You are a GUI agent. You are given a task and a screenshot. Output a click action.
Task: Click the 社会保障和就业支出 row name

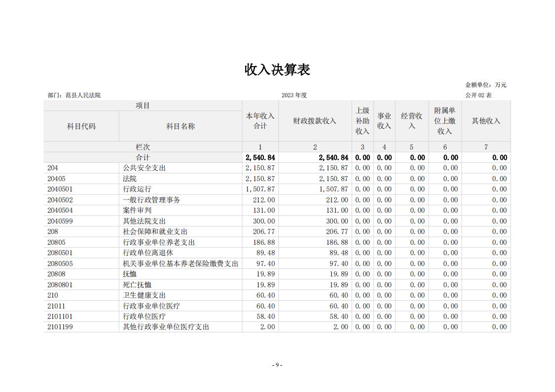(x=155, y=232)
